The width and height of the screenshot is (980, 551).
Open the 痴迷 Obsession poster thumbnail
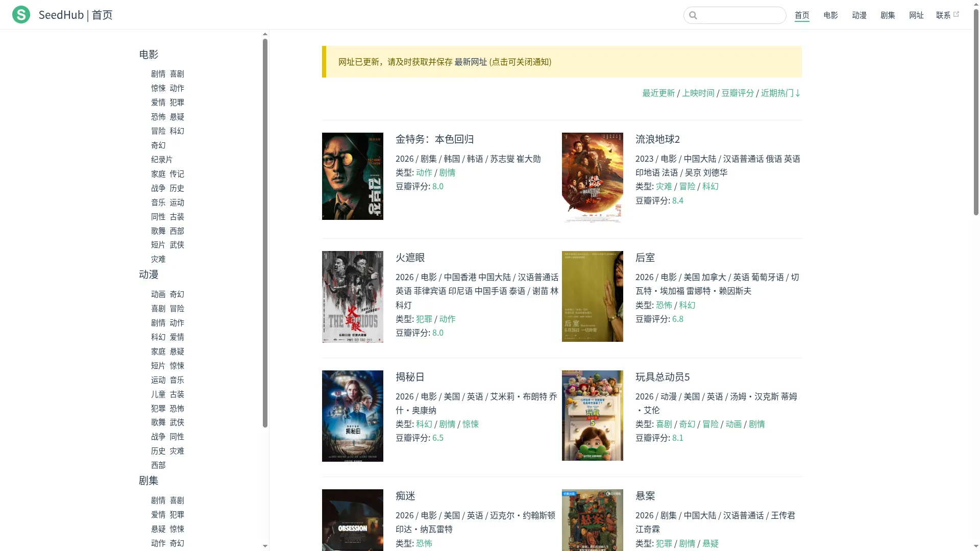tap(352, 520)
